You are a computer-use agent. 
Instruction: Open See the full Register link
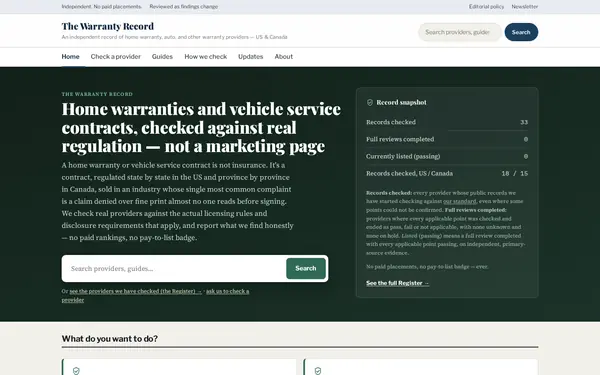click(398, 283)
